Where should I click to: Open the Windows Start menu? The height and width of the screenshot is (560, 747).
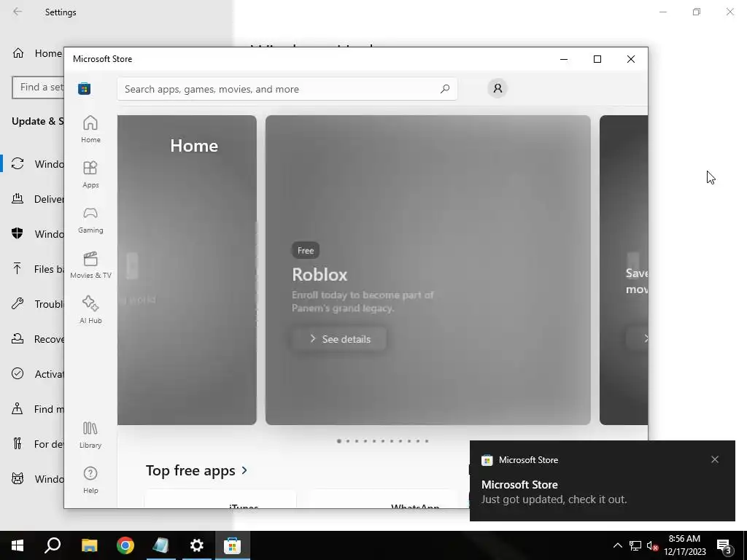pos(18,545)
